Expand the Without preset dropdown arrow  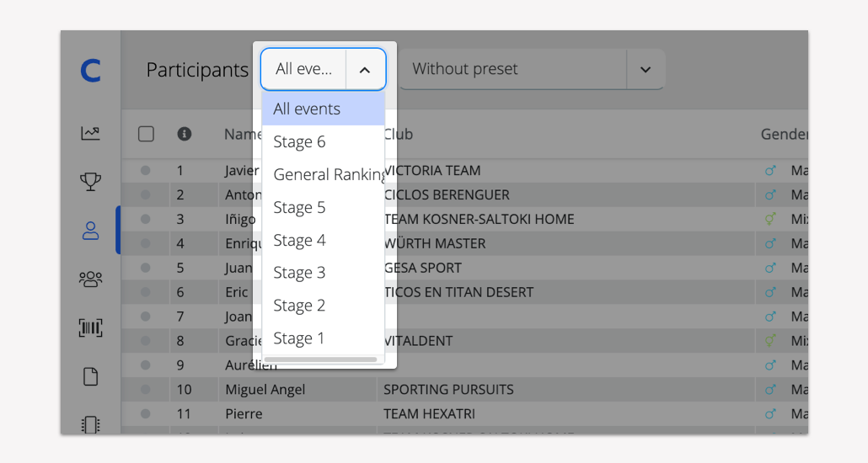click(646, 70)
